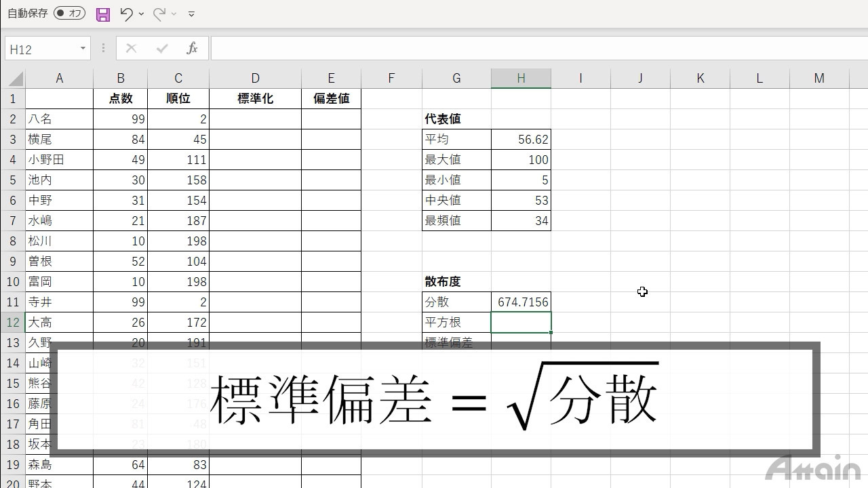Viewport: 868px width, 488px height.
Task: Select the empty cell next to 平方根
Action: [521, 323]
